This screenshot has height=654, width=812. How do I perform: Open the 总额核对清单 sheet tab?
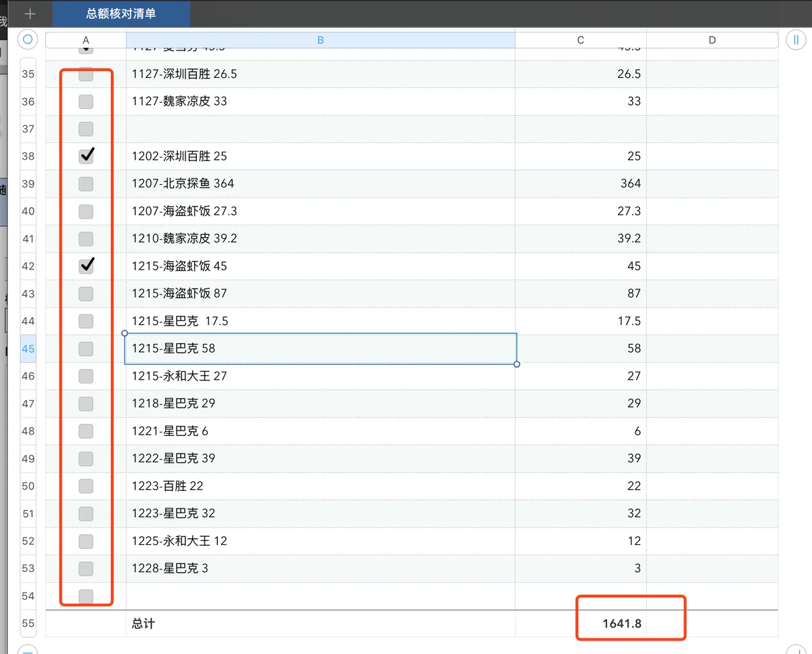121,14
